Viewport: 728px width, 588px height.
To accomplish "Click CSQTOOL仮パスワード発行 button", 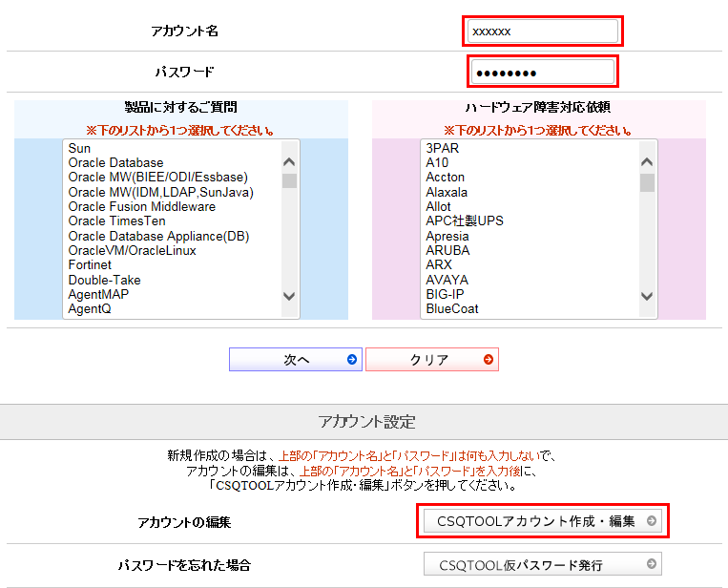I will pyautogui.click(x=543, y=564).
